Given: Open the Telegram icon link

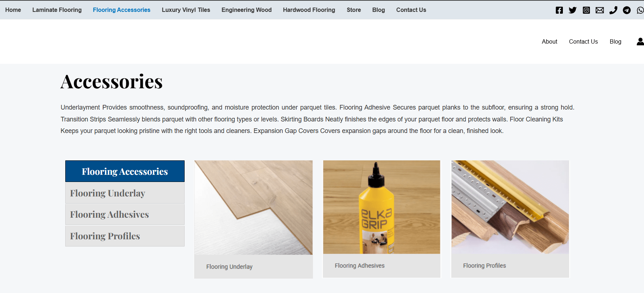Looking at the screenshot, I should click(627, 10).
